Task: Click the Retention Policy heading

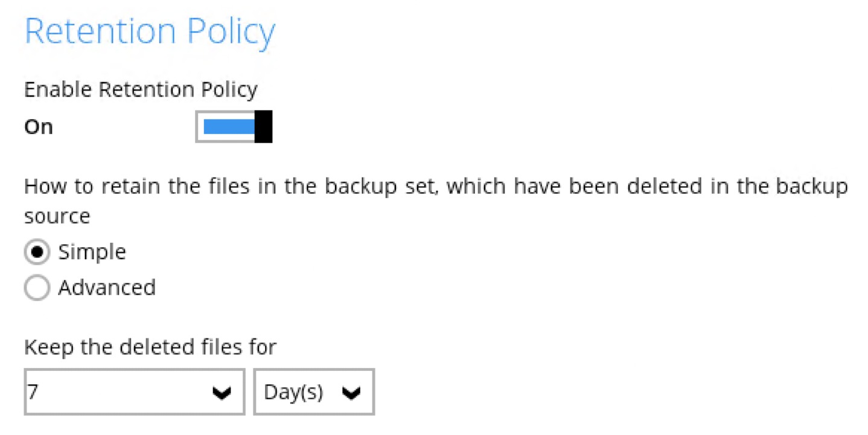Action: (150, 31)
